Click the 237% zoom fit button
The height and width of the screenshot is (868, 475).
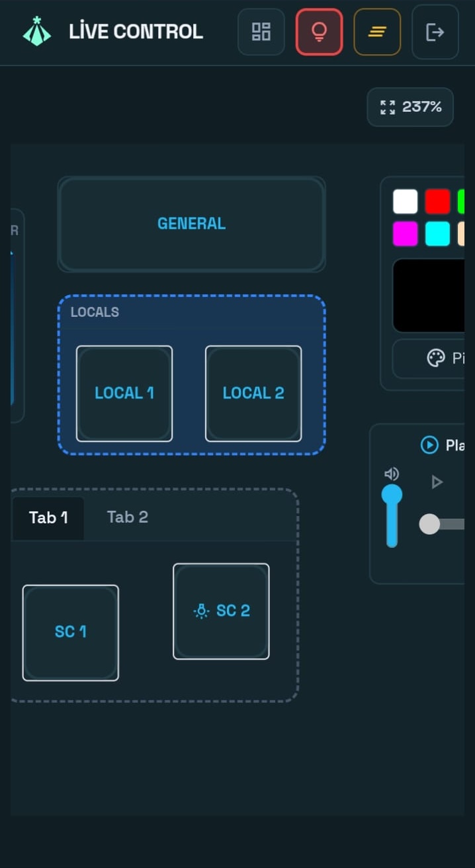tap(410, 107)
